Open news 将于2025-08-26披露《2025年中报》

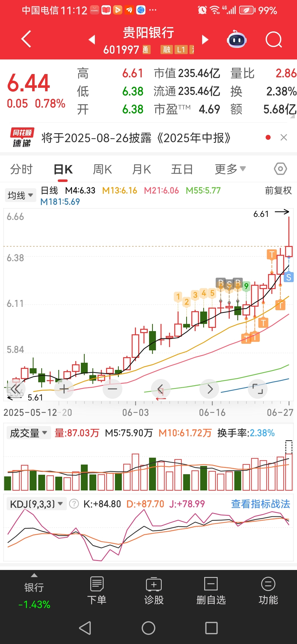[136, 138]
